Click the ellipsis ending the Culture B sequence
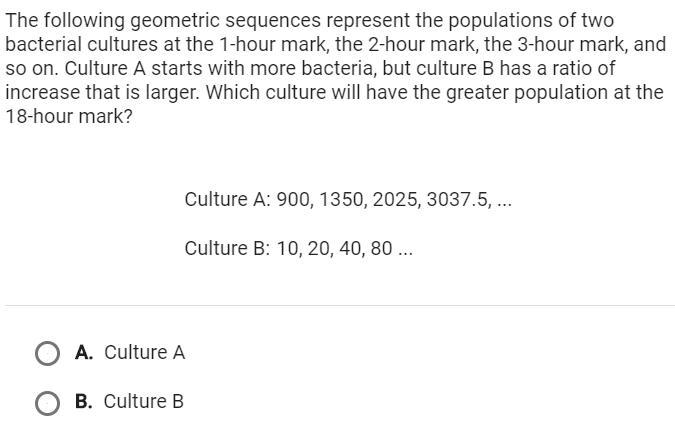The image size is (675, 447). click(405, 249)
